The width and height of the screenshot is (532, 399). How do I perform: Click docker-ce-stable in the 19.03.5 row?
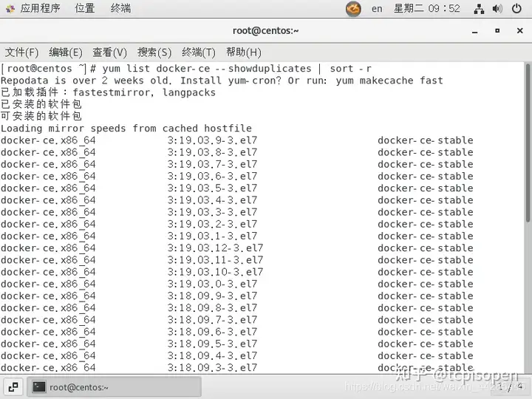pyautogui.click(x=426, y=188)
